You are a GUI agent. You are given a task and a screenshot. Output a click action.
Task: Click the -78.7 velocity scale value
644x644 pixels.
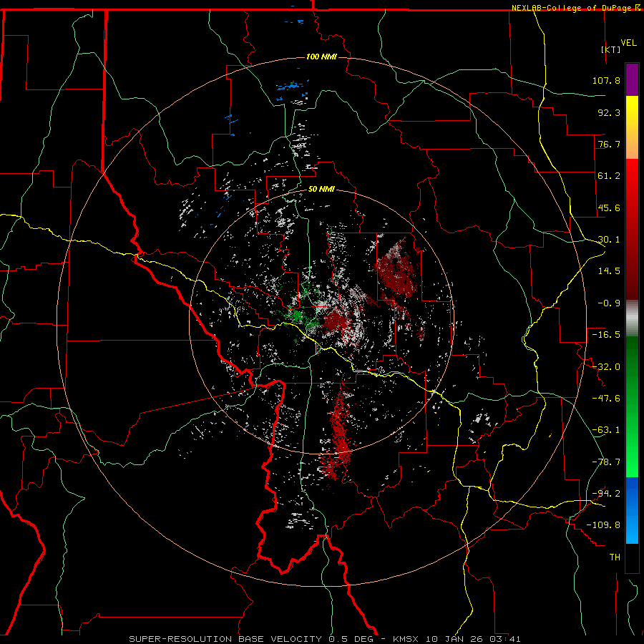tap(606, 462)
